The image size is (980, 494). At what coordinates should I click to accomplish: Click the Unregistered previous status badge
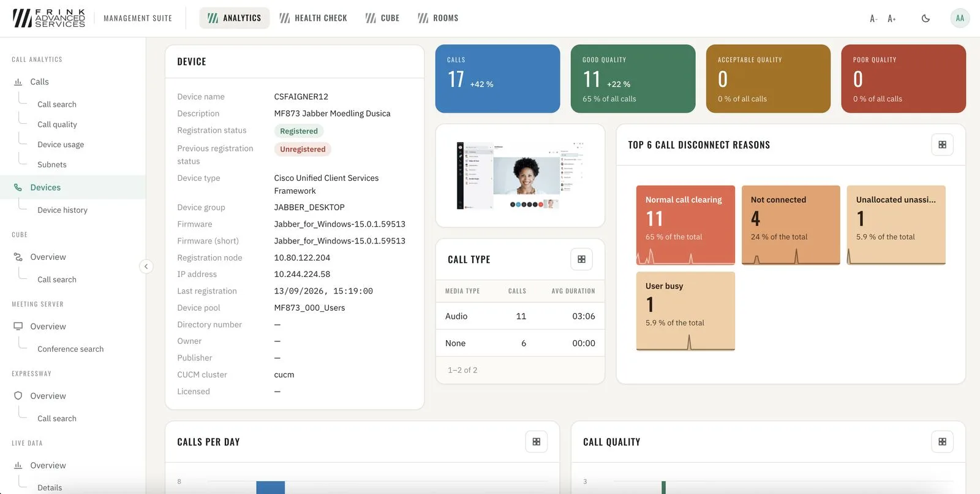[303, 149]
